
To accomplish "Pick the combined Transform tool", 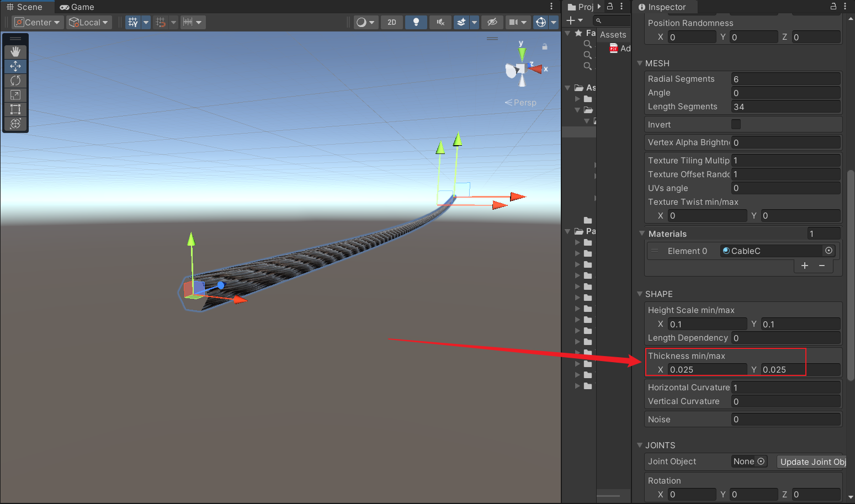I will 15,124.
